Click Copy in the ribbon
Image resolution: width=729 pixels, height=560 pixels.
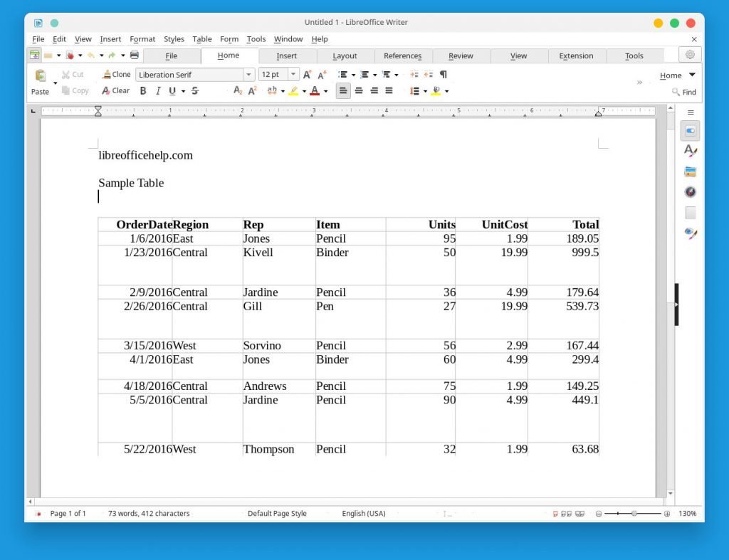click(75, 90)
